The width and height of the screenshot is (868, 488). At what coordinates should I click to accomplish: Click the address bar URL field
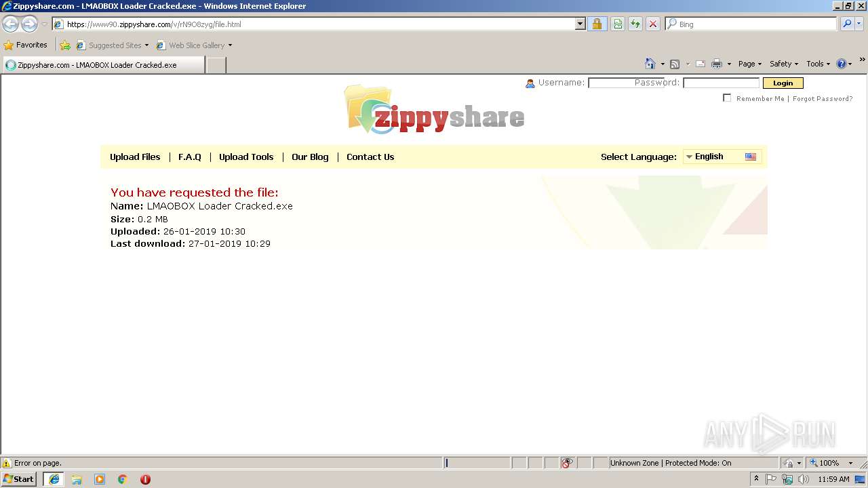319,24
